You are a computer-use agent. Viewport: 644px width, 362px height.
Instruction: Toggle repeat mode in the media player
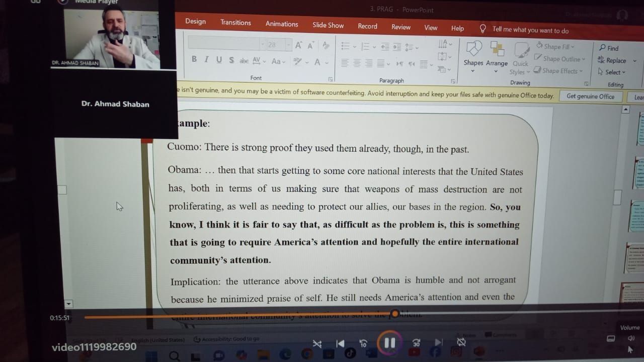[x=461, y=342]
